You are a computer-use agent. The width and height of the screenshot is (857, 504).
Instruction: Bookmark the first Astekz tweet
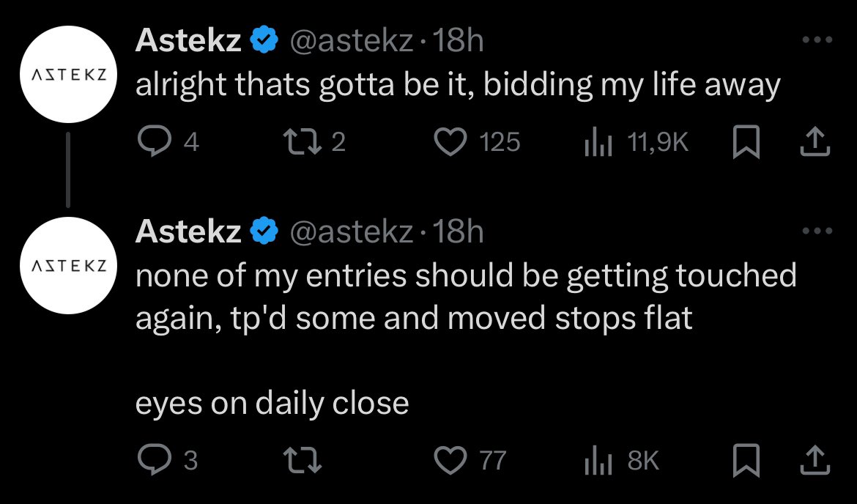[746, 141]
